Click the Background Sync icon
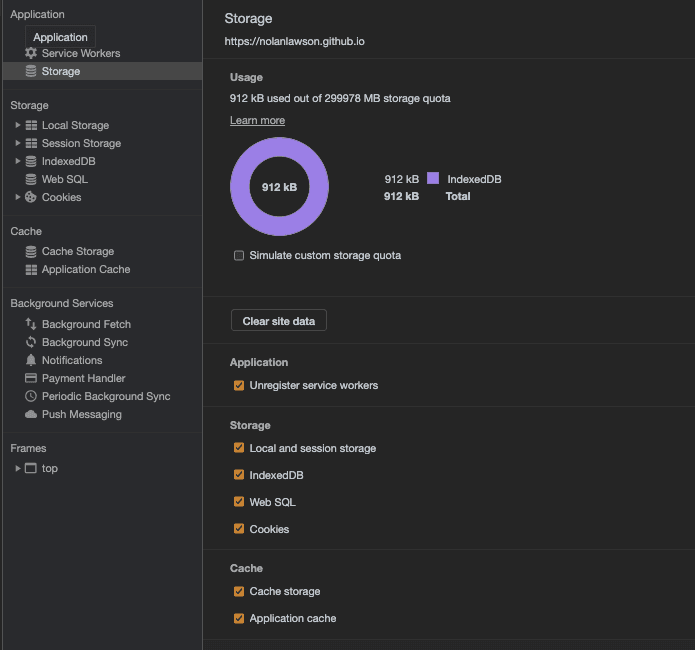695x650 pixels. click(31, 342)
